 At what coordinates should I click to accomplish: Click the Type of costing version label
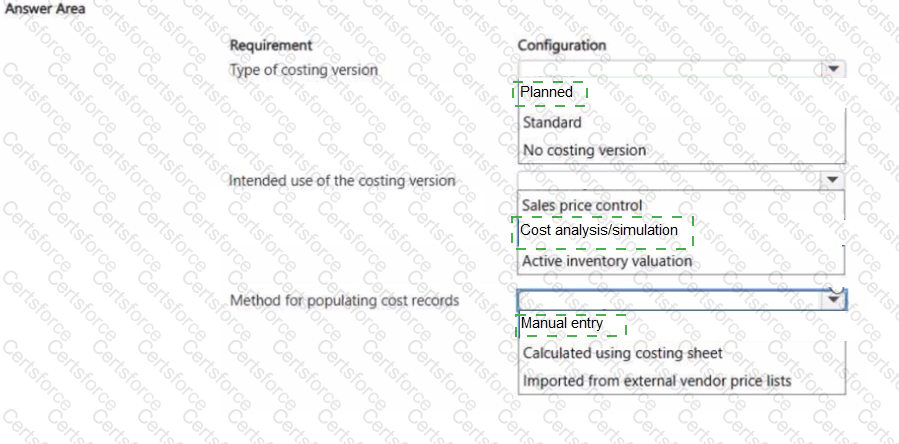pyautogui.click(x=304, y=70)
